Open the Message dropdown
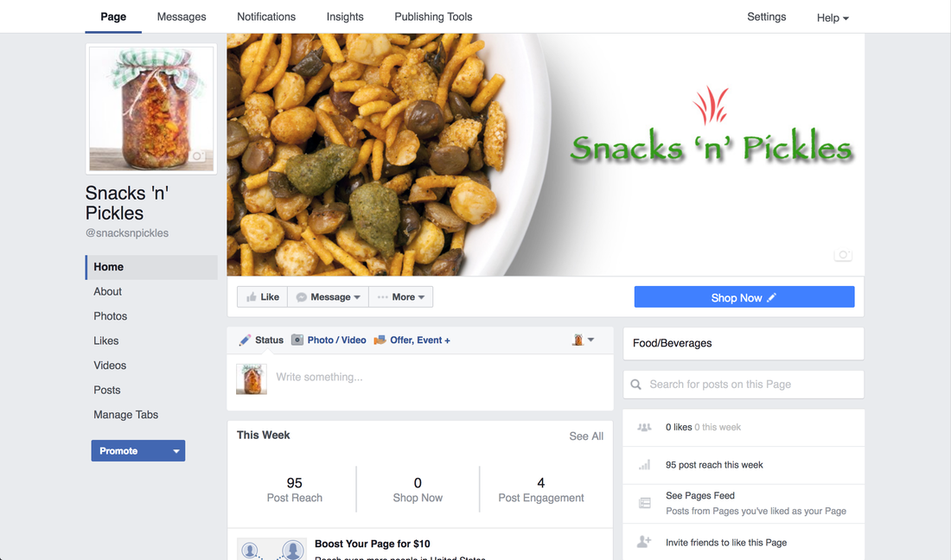Screen dimensions: 951x560 coord(329,297)
